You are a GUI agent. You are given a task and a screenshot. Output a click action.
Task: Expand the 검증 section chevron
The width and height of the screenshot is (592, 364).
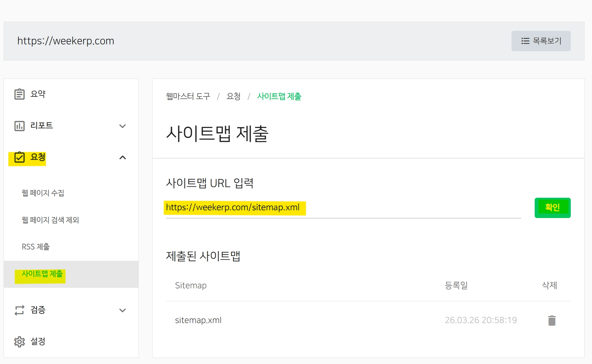coord(122,311)
